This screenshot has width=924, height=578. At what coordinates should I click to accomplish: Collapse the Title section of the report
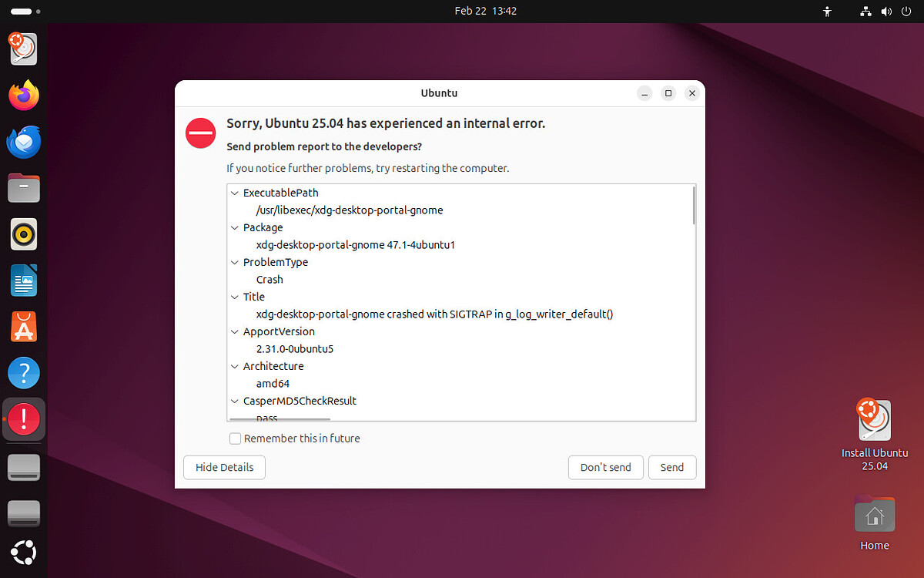[x=234, y=297]
